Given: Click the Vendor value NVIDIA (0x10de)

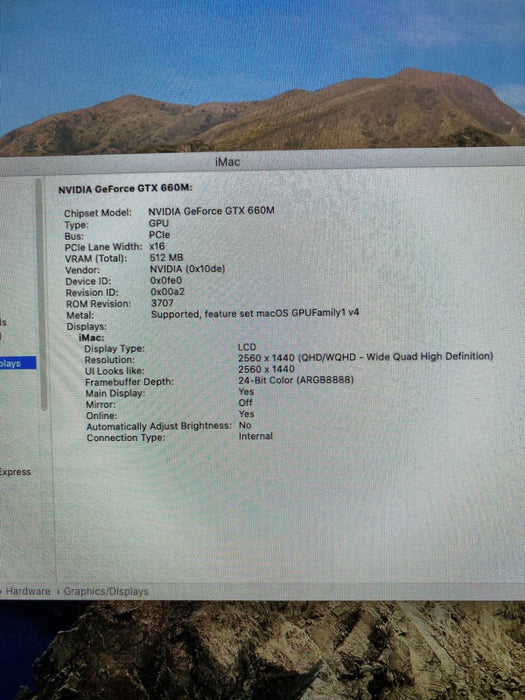Looking at the screenshot, I should pos(187,269).
